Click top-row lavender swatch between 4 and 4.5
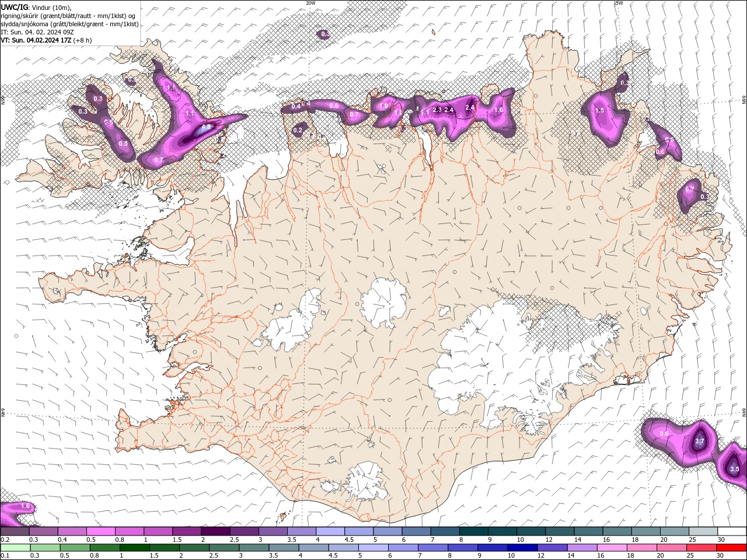The height and width of the screenshot is (560, 747). point(330,531)
